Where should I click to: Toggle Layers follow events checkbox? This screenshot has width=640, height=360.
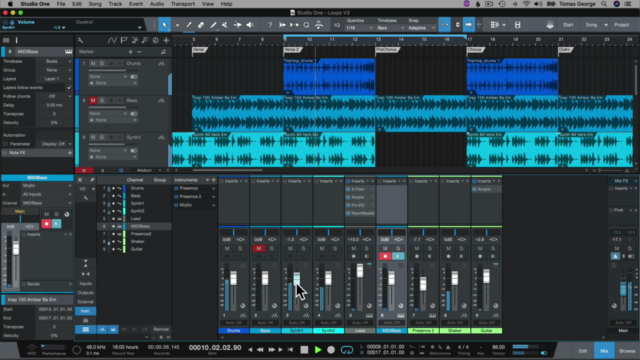[x=69, y=88]
